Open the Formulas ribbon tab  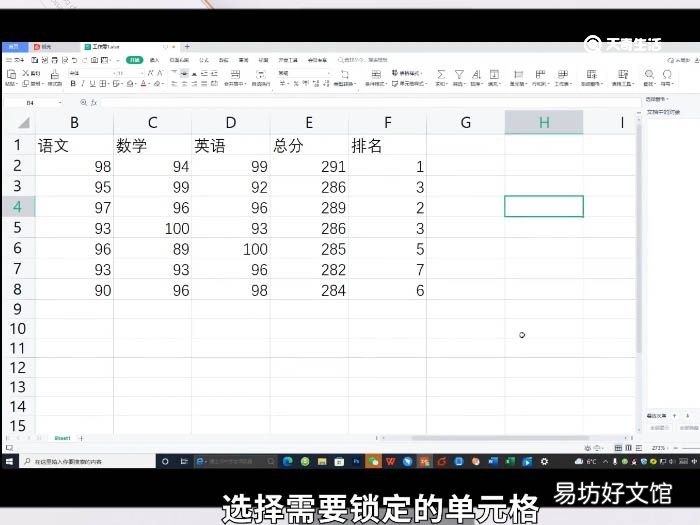(x=204, y=60)
